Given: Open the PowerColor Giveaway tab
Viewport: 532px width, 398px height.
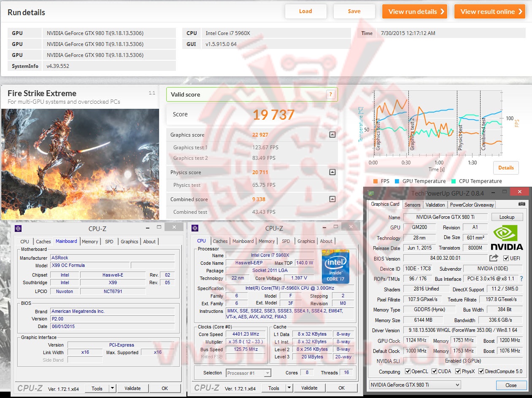Looking at the screenshot, I should 472,205.
